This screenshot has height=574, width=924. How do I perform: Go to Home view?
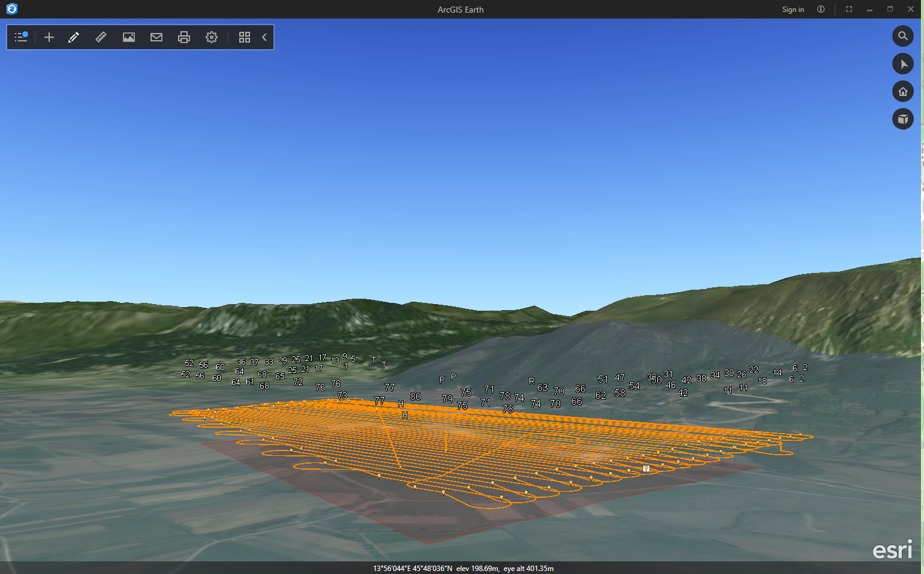pyautogui.click(x=903, y=91)
